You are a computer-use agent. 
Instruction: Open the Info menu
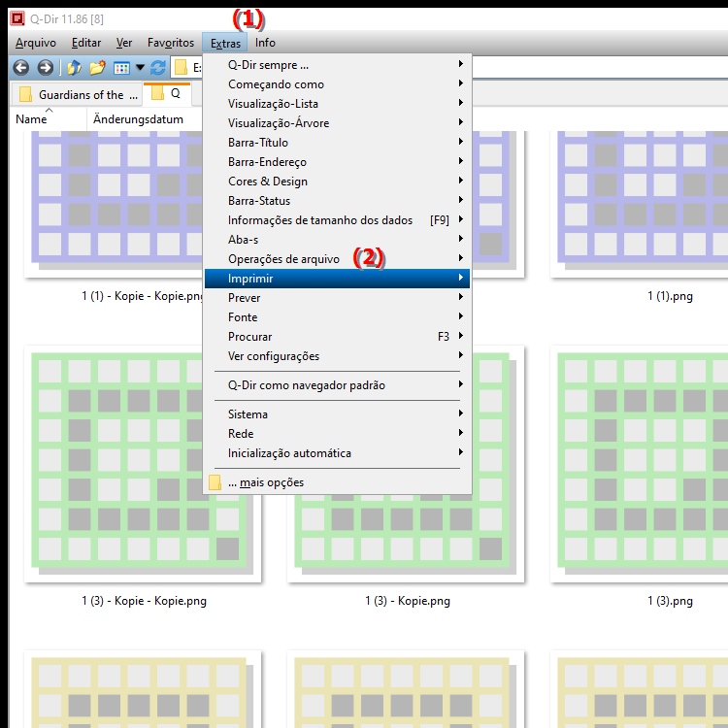click(x=265, y=43)
